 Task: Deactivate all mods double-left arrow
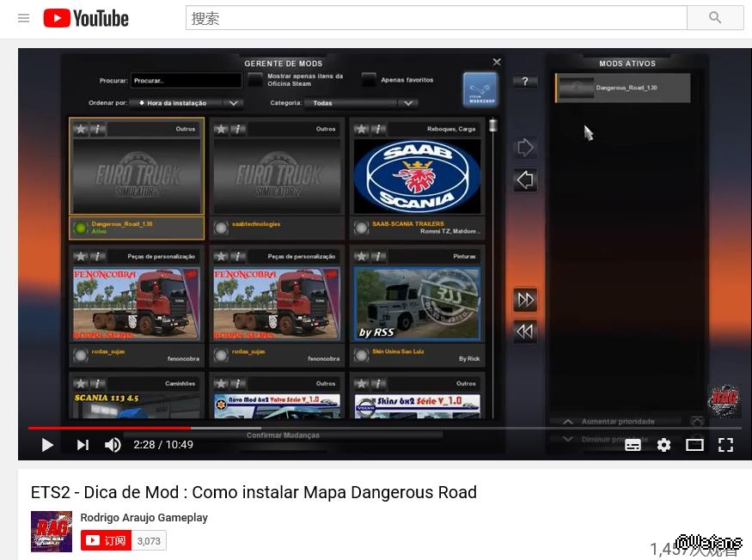pyautogui.click(x=525, y=332)
